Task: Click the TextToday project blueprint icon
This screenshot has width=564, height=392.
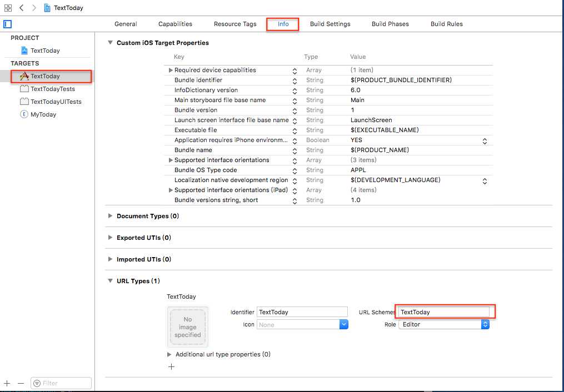Action: (24, 51)
